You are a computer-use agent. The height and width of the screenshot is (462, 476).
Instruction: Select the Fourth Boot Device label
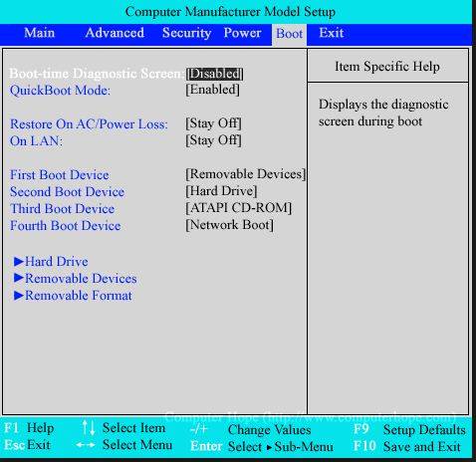[66, 226]
